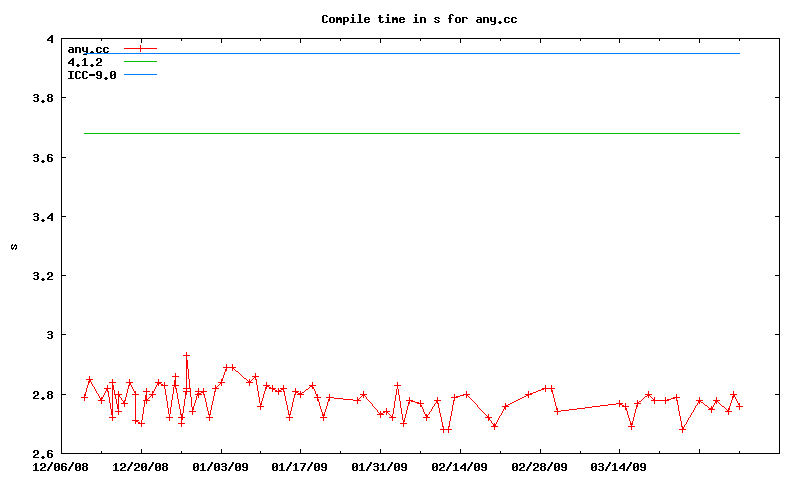Select the 02/14/09 date on the x-axis
Image resolution: width=800 pixels, height=480 pixels.
coord(459,466)
